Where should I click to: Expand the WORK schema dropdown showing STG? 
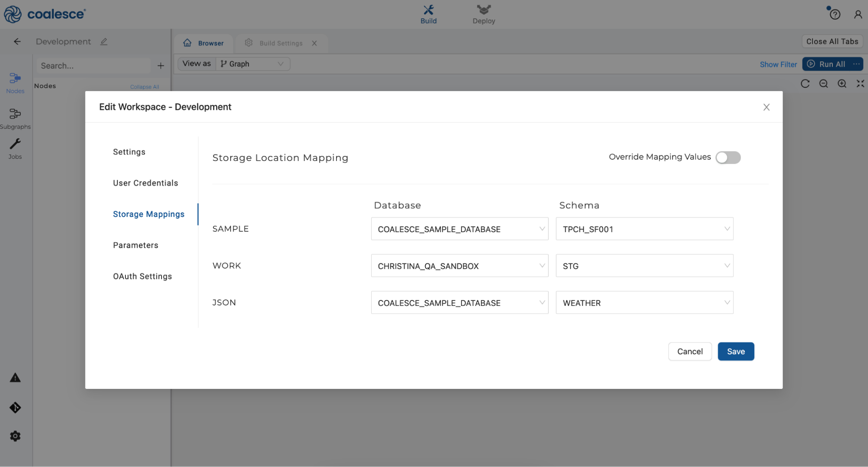(644, 266)
